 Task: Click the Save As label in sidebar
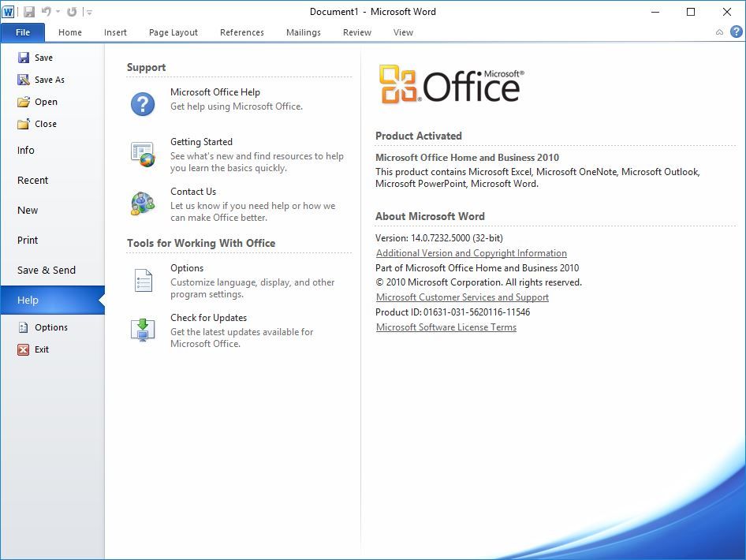tap(50, 80)
